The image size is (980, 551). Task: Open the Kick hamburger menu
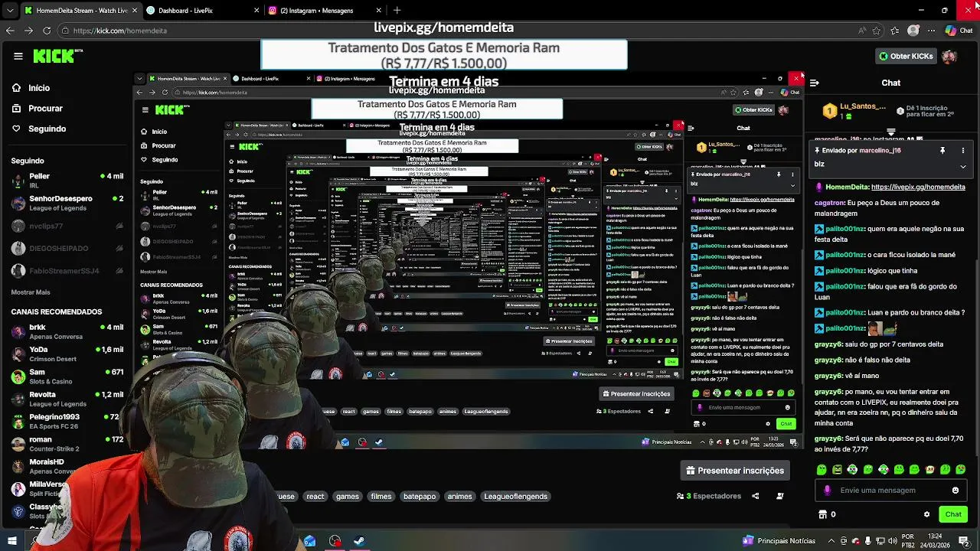18,56
